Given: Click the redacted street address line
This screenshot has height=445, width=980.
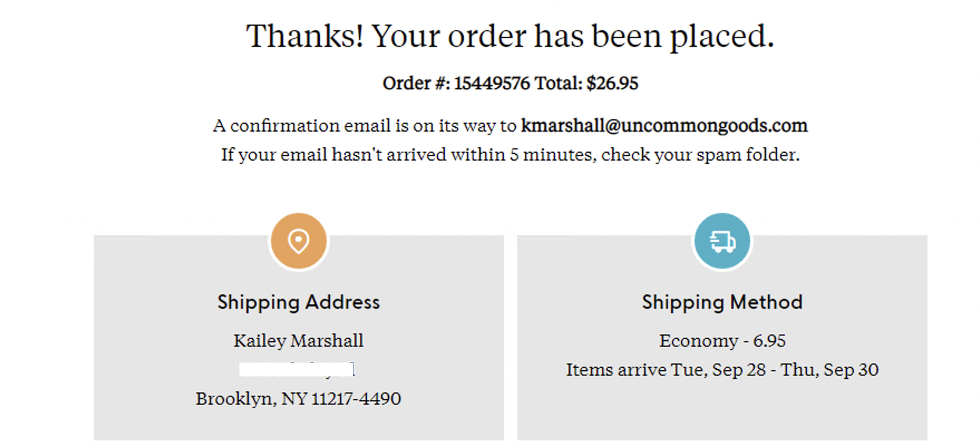Looking at the screenshot, I should 297,369.
